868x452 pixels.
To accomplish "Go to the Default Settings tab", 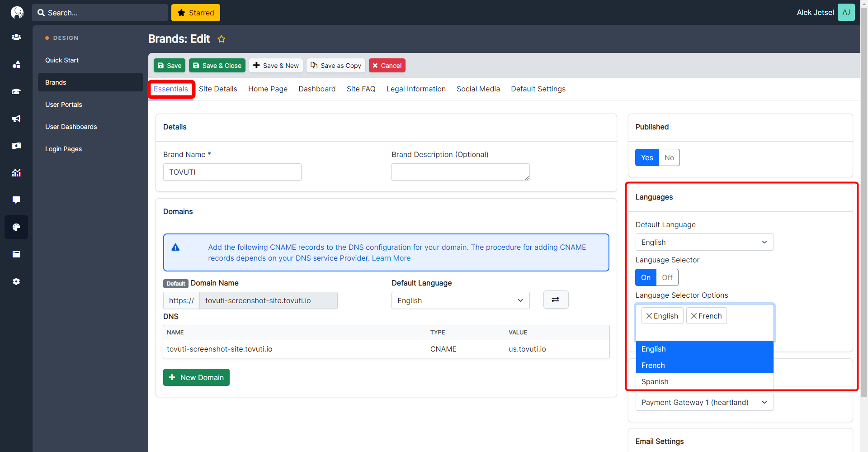I will [538, 89].
